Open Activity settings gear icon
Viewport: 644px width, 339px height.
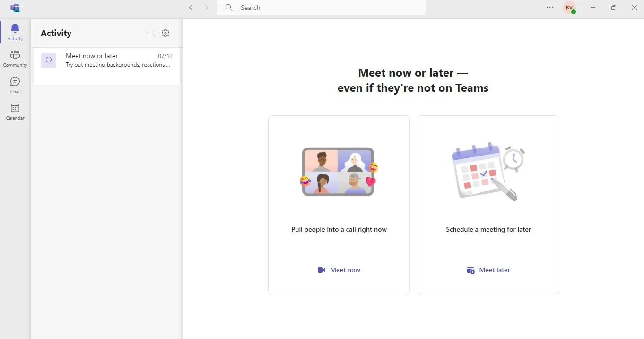[x=165, y=33]
